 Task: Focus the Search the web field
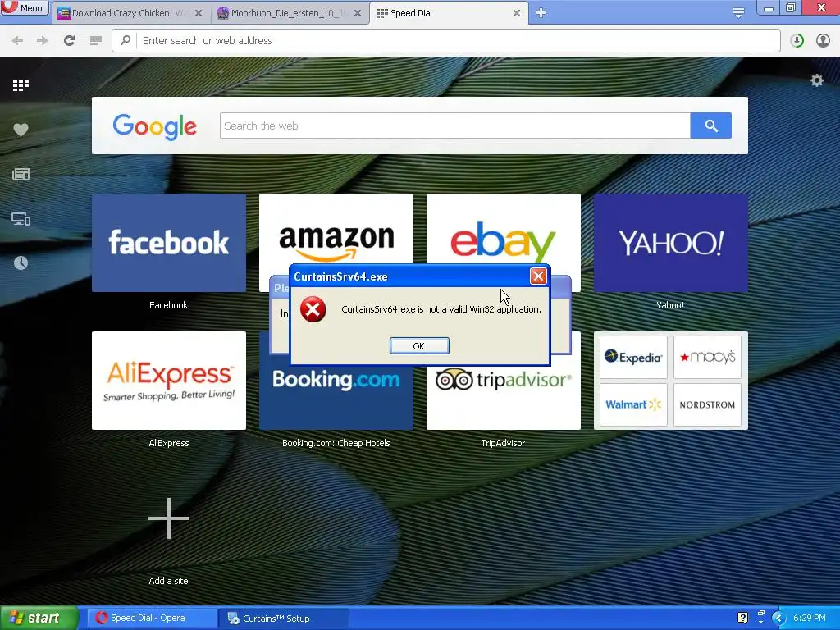click(454, 126)
